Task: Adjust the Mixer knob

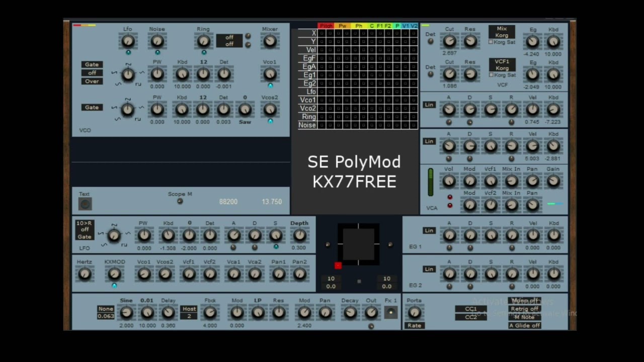Action: tap(270, 41)
